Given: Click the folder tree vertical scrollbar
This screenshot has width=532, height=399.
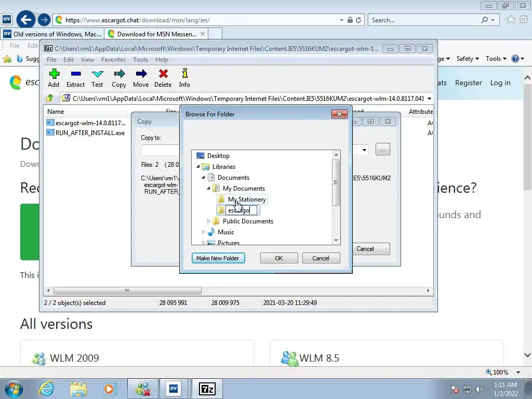Looking at the screenshot, I should coord(336,183).
